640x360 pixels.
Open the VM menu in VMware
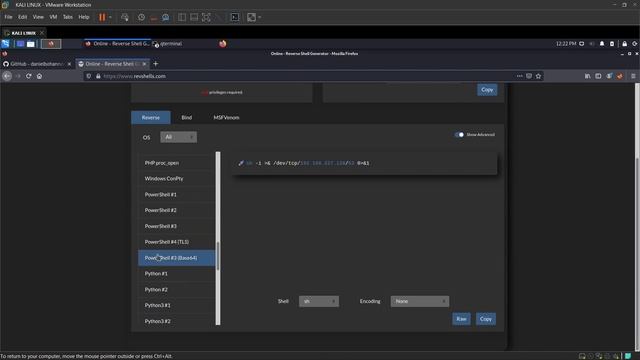tap(53, 17)
